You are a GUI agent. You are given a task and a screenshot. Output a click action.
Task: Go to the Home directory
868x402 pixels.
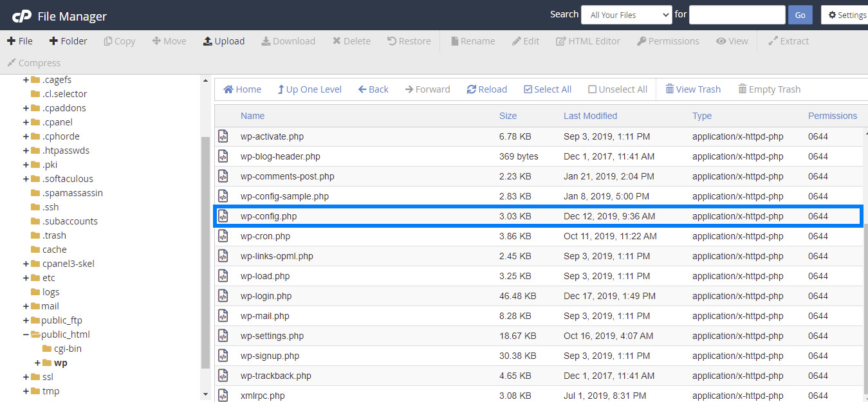242,89
